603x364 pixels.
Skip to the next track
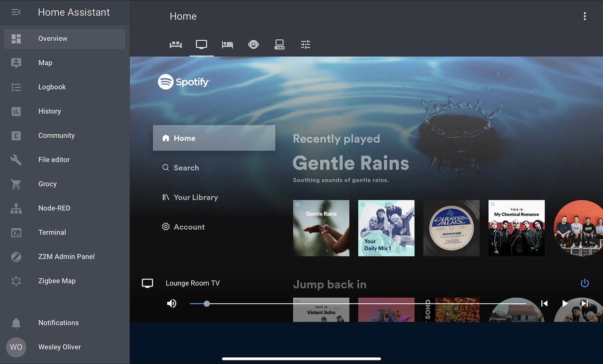point(585,303)
